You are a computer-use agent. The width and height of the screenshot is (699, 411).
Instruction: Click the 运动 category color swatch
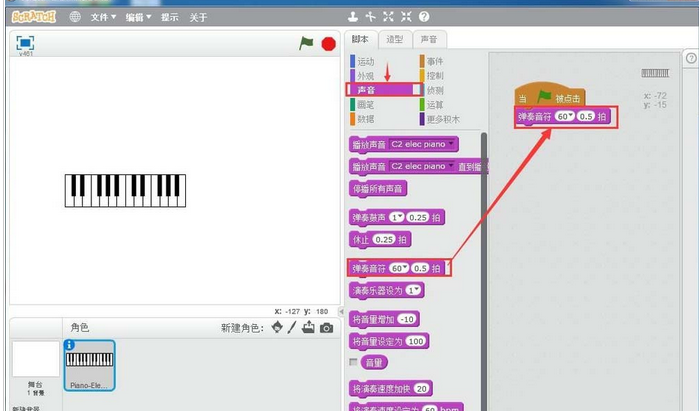352,62
